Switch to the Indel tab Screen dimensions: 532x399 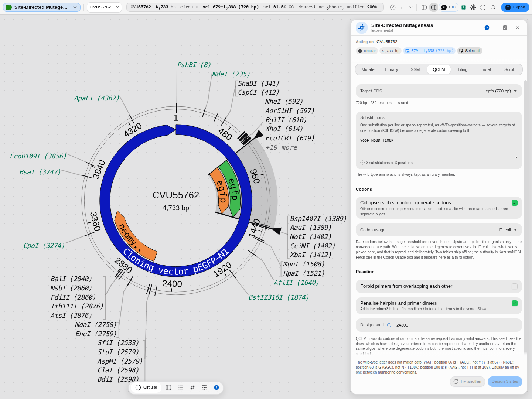[486, 69]
